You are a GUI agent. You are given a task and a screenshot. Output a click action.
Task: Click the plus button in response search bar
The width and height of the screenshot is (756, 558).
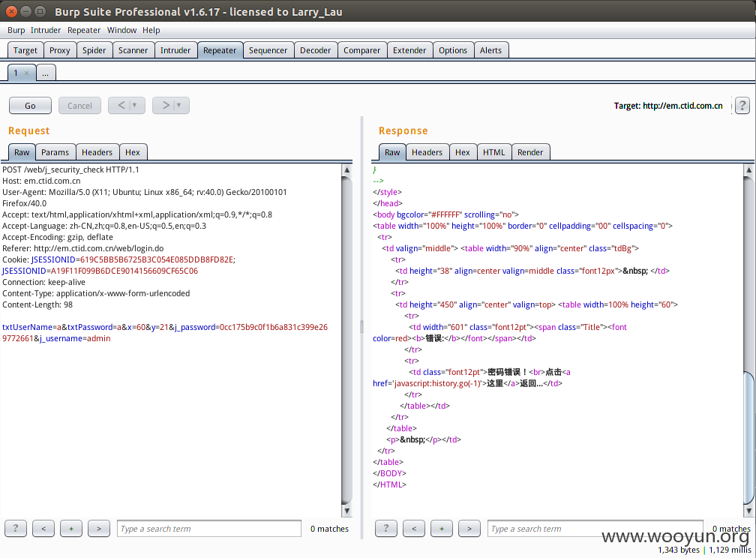(x=442, y=529)
